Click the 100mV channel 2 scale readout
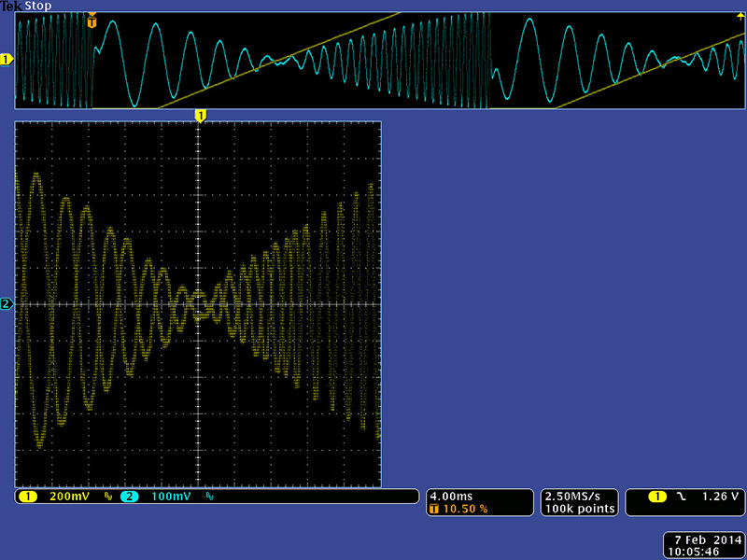Viewport: 747px width, 560px height. point(170,497)
